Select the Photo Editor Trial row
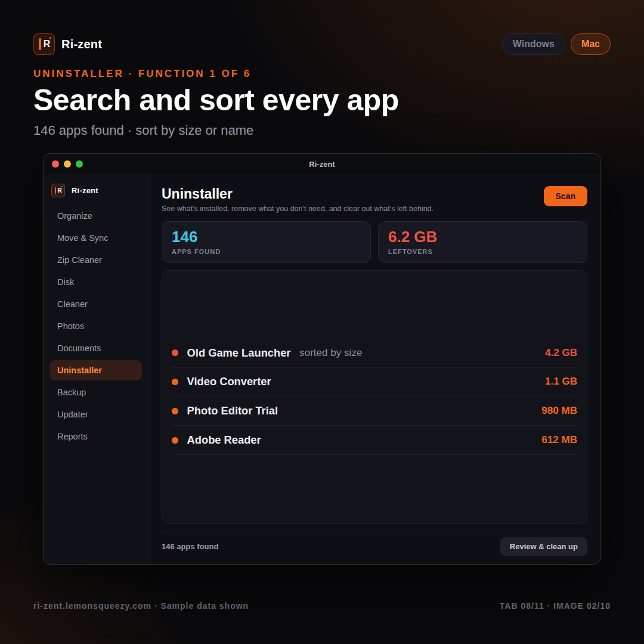This screenshot has width=644, height=644. pyautogui.click(x=374, y=411)
